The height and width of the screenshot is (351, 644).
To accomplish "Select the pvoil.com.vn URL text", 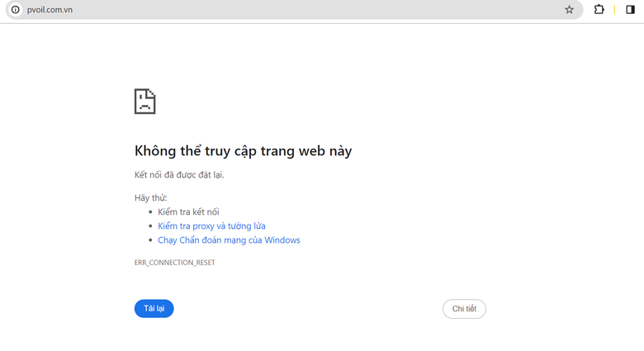I will [50, 10].
